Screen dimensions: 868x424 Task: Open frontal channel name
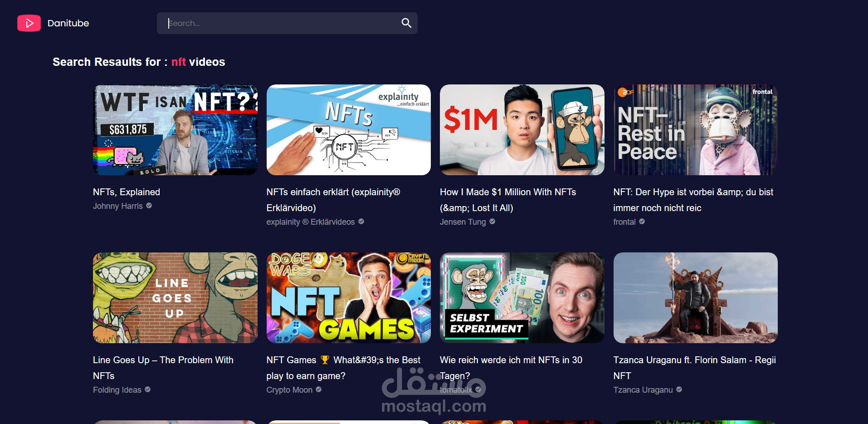624,222
